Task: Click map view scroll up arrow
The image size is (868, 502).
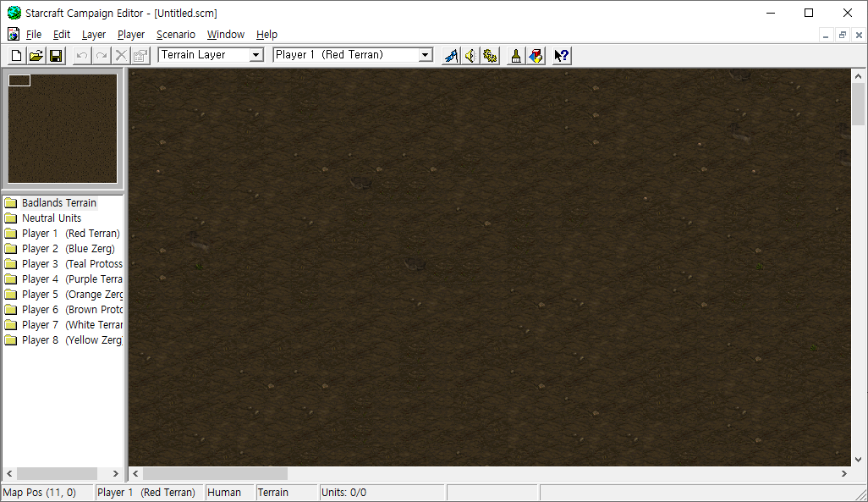Action: tap(858, 76)
